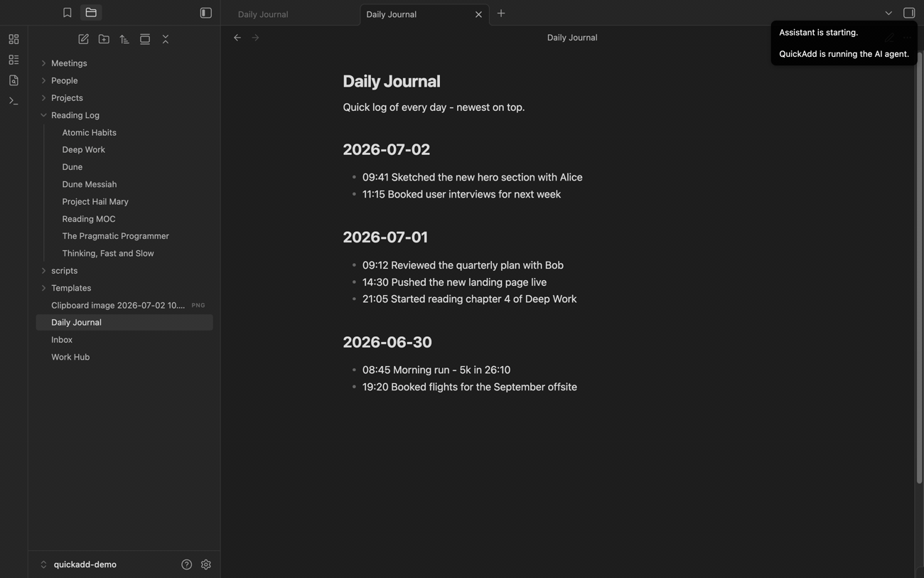Toggle the right sidebar panel icon

pyautogui.click(x=909, y=13)
